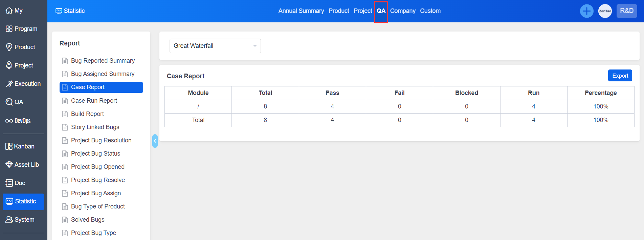Open the Execution running-man icon
The width and height of the screenshot is (644, 240).
coord(9,84)
